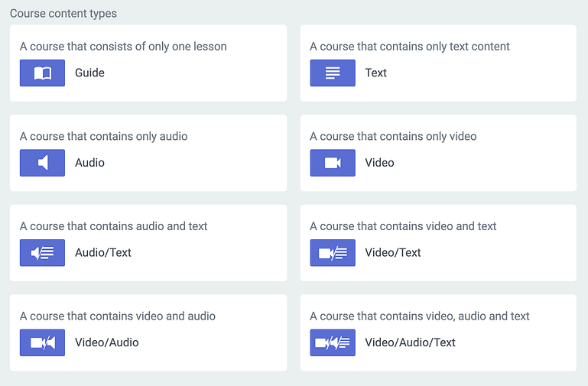Select the Video/Text combined icon
The width and height of the screenshot is (588, 386).
(x=333, y=252)
